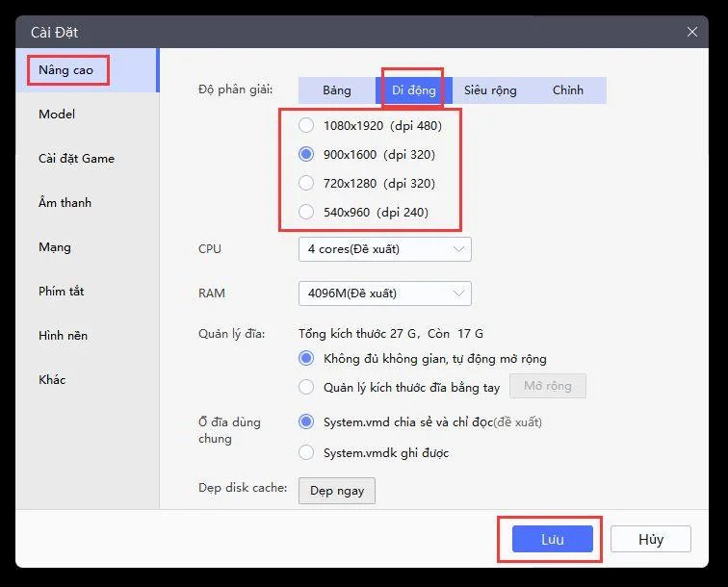This screenshot has height=587, width=728.
Task: Open the Mạng settings section
Action: 88,247
